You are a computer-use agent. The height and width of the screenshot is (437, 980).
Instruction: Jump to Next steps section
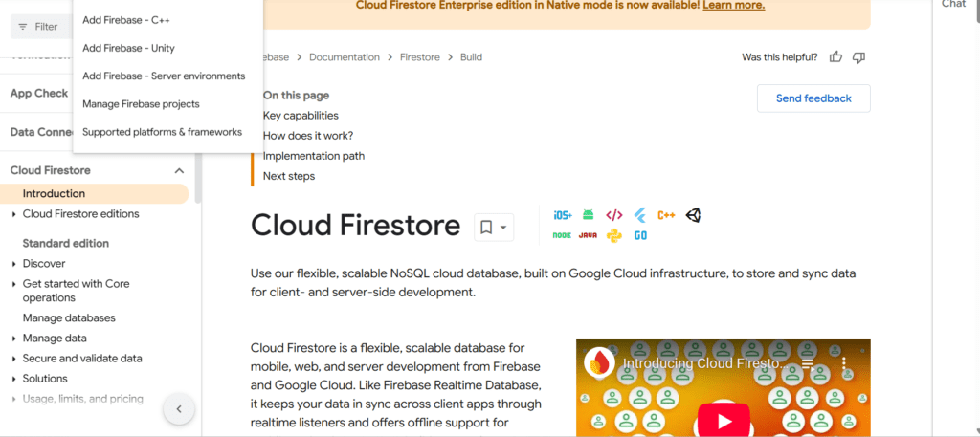(x=289, y=176)
